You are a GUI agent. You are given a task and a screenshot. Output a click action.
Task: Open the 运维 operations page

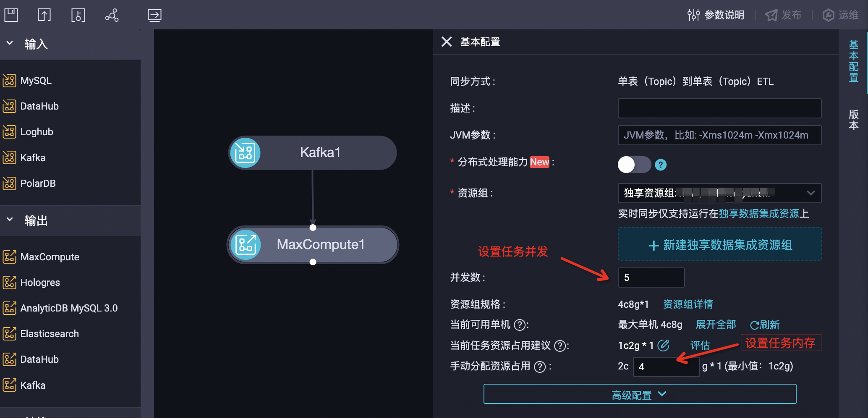pos(840,15)
